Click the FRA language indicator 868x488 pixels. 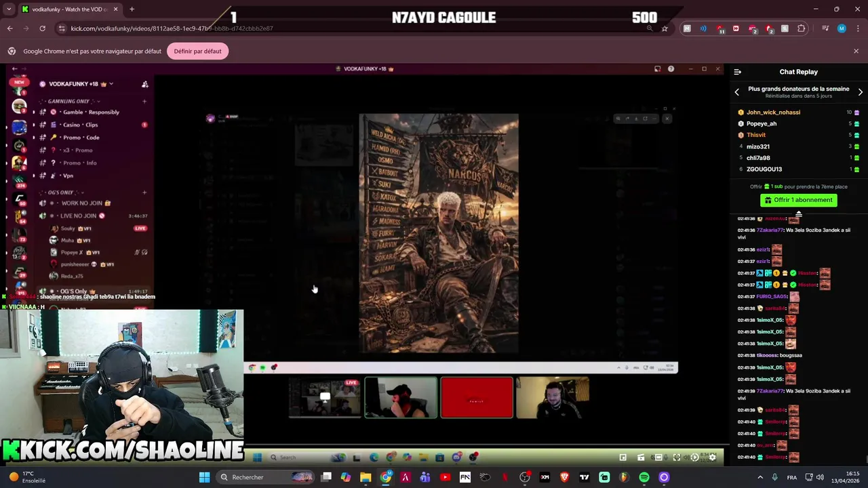click(792, 477)
